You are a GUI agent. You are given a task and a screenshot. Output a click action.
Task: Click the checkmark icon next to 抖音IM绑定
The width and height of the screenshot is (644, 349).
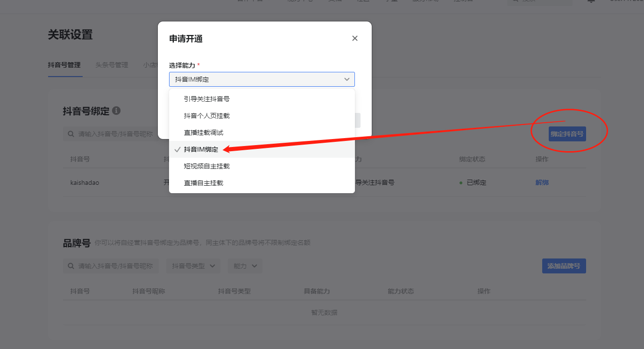177,149
